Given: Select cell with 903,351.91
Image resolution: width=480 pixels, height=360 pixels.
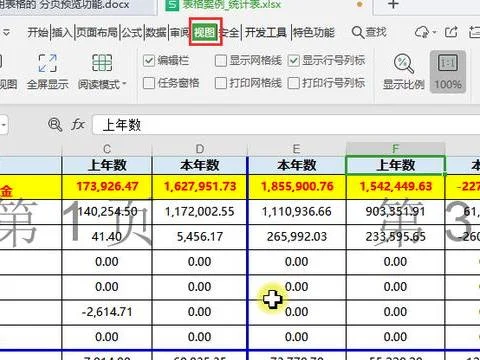Looking at the screenshot, I should click(396, 212).
